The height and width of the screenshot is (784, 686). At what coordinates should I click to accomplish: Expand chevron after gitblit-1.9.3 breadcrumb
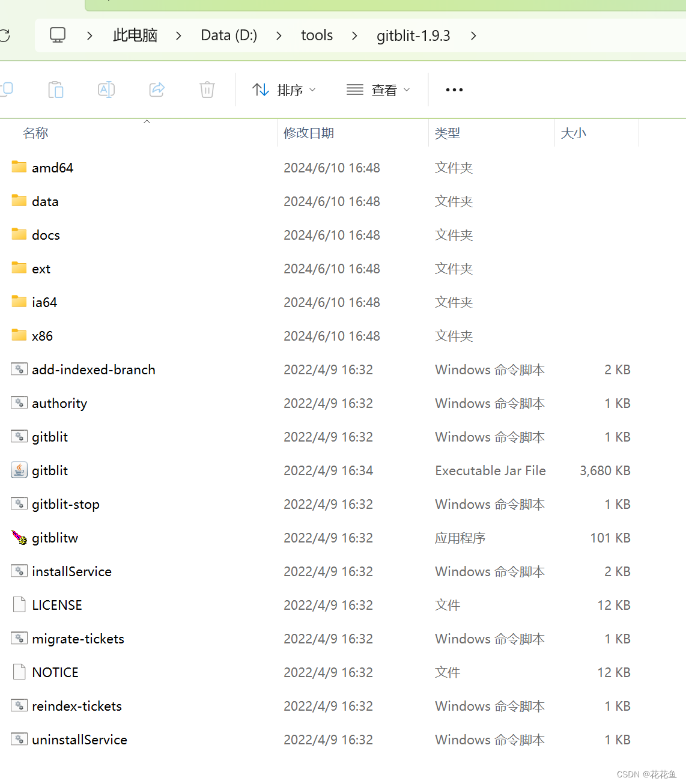click(x=473, y=35)
